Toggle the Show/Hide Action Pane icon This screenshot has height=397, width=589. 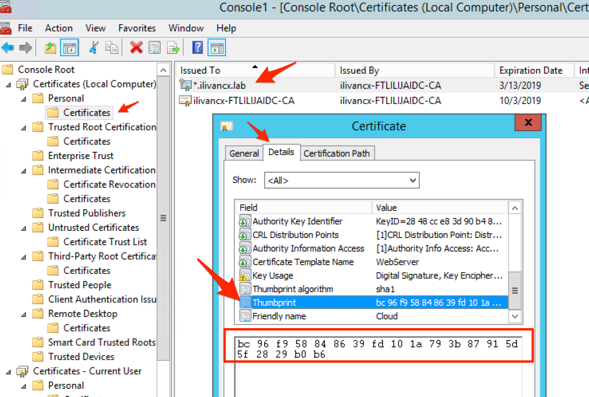click(217, 48)
